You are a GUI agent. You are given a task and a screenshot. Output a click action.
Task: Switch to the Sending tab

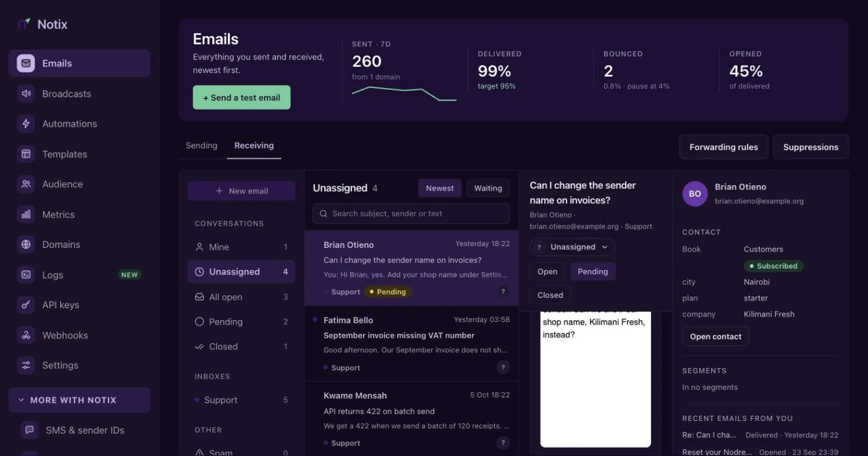(201, 145)
